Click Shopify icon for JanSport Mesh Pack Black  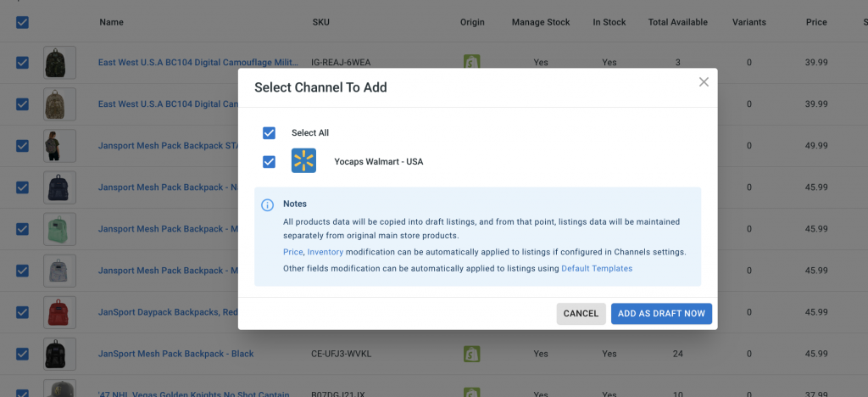pos(472,354)
